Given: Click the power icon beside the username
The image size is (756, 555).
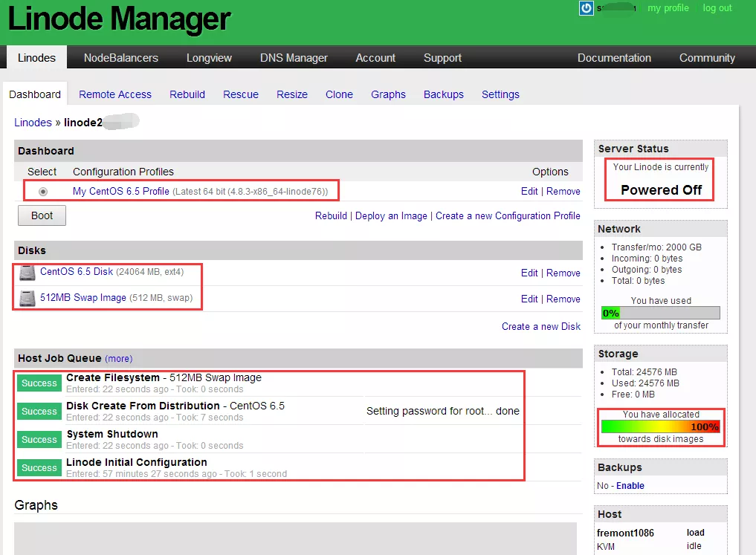Looking at the screenshot, I should pos(586,8).
